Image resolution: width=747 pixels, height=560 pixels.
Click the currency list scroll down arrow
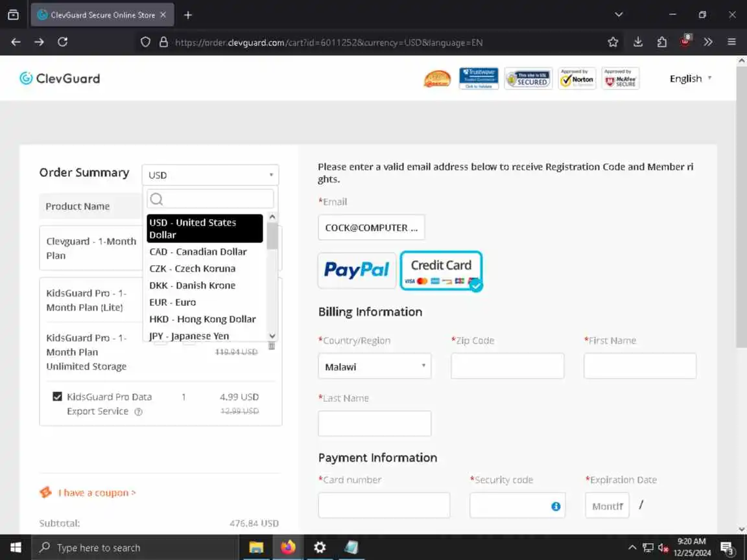coord(272,336)
